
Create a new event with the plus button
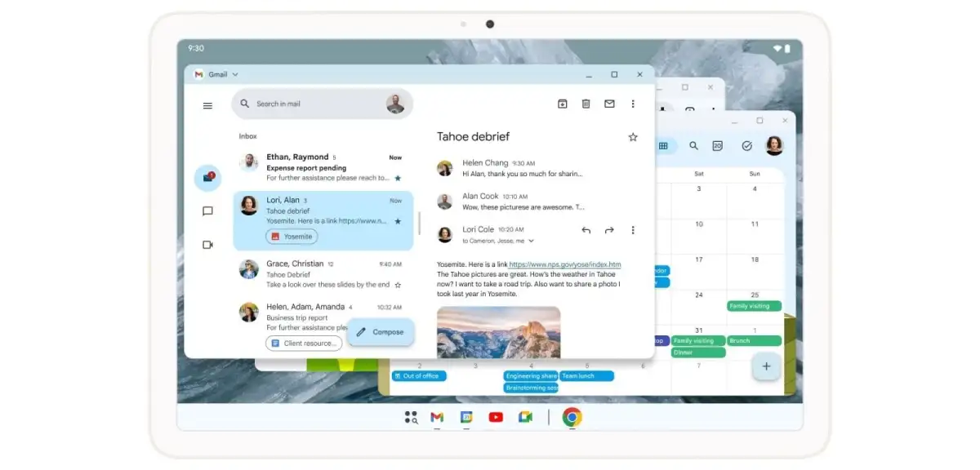tap(766, 366)
